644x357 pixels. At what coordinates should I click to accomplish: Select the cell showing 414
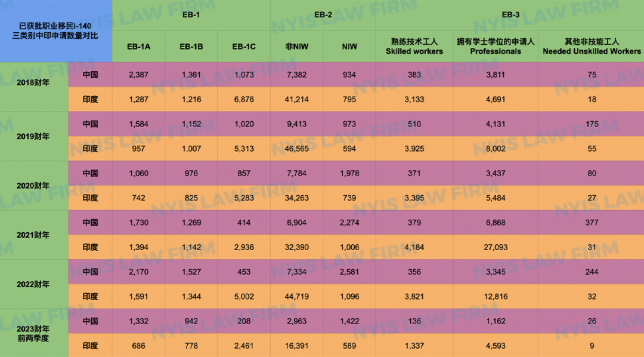click(x=244, y=223)
